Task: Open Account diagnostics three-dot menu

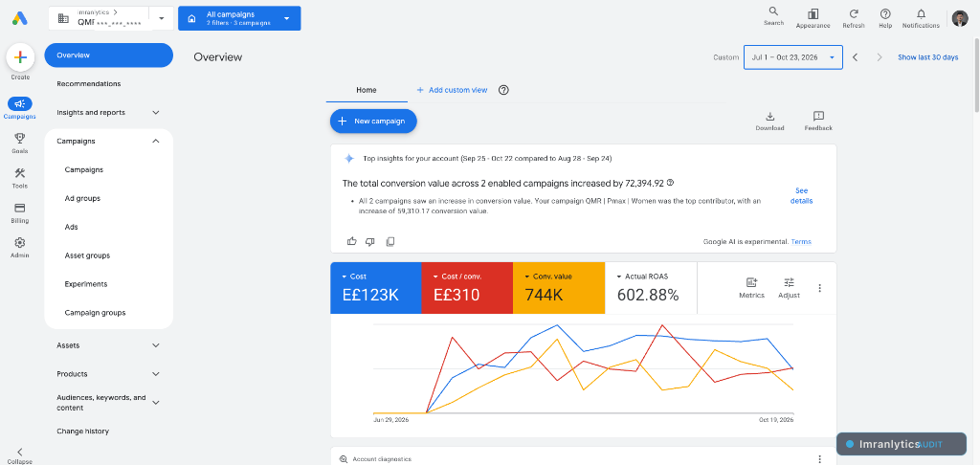Action: pyautogui.click(x=820, y=458)
